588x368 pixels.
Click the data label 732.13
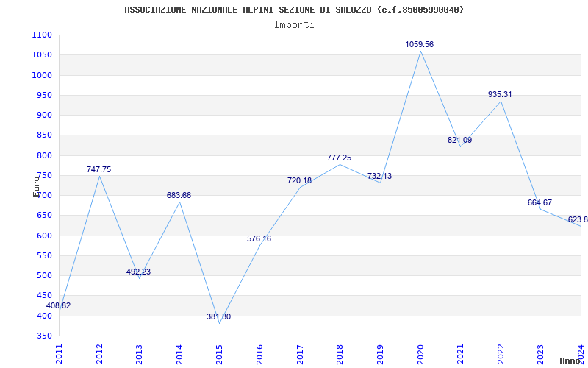(379, 177)
